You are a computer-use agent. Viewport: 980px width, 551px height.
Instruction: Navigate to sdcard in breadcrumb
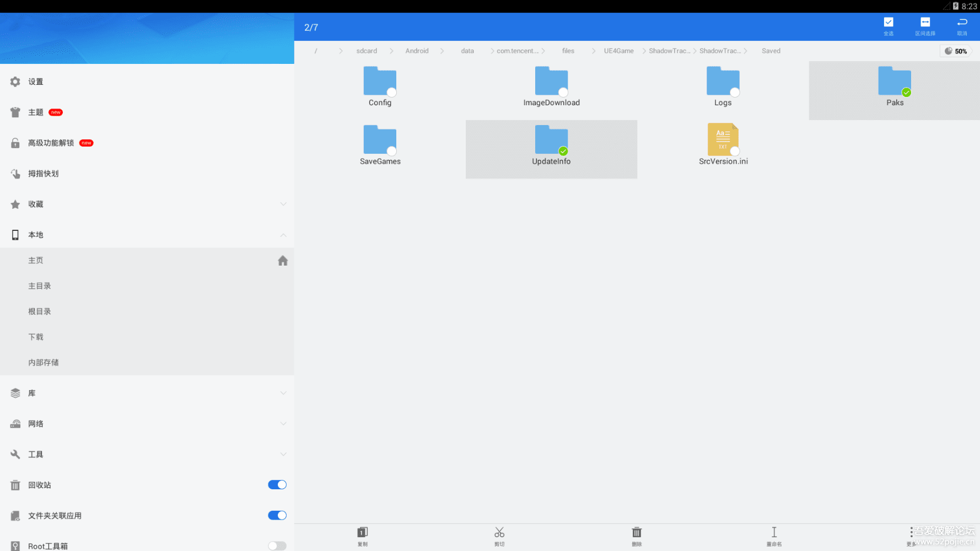[x=367, y=51]
